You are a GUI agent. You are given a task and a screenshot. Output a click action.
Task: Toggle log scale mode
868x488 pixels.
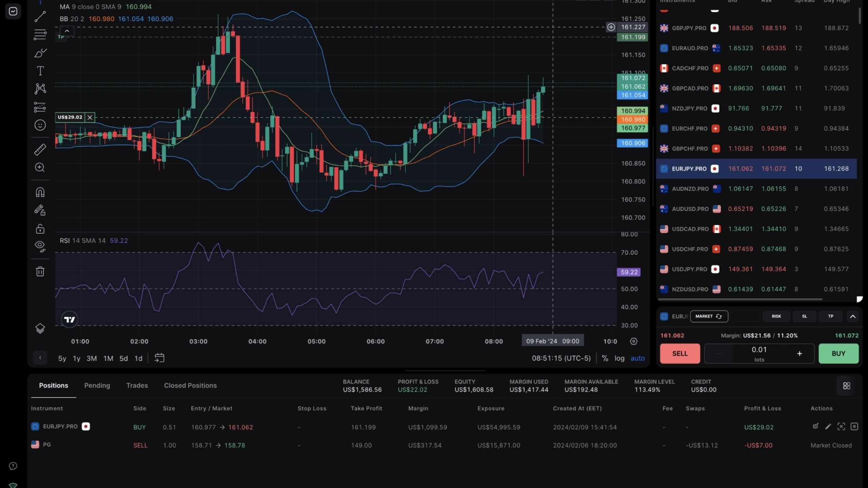tap(619, 358)
